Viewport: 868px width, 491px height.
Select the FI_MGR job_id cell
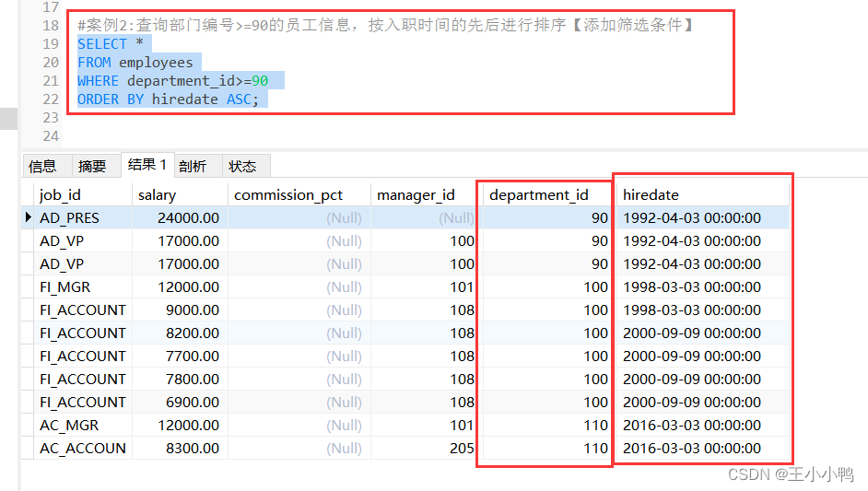point(83,287)
